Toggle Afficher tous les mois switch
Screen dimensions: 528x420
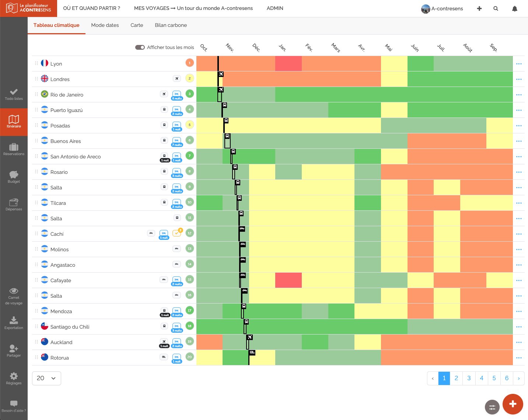point(140,47)
